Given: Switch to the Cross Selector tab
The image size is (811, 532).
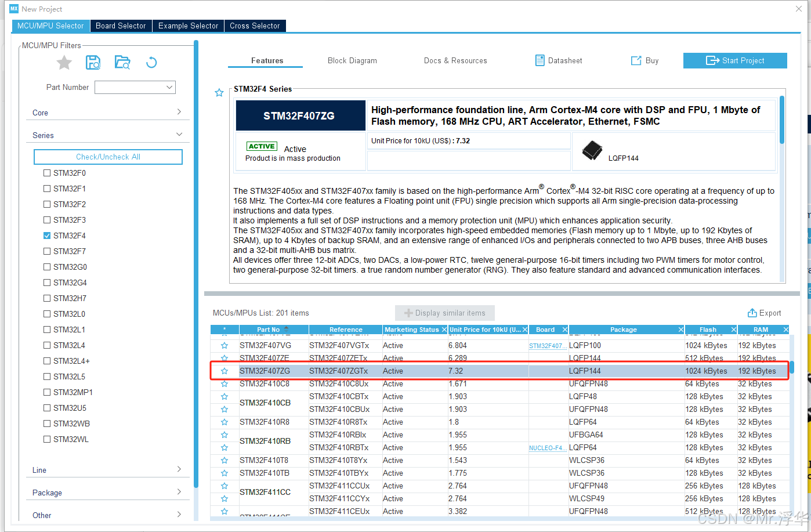Looking at the screenshot, I should coord(255,26).
